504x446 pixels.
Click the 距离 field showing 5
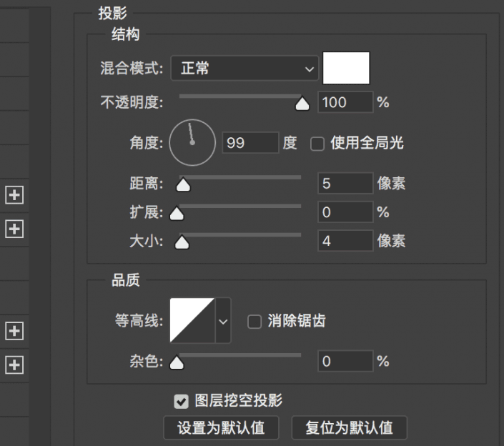pos(345,183)
